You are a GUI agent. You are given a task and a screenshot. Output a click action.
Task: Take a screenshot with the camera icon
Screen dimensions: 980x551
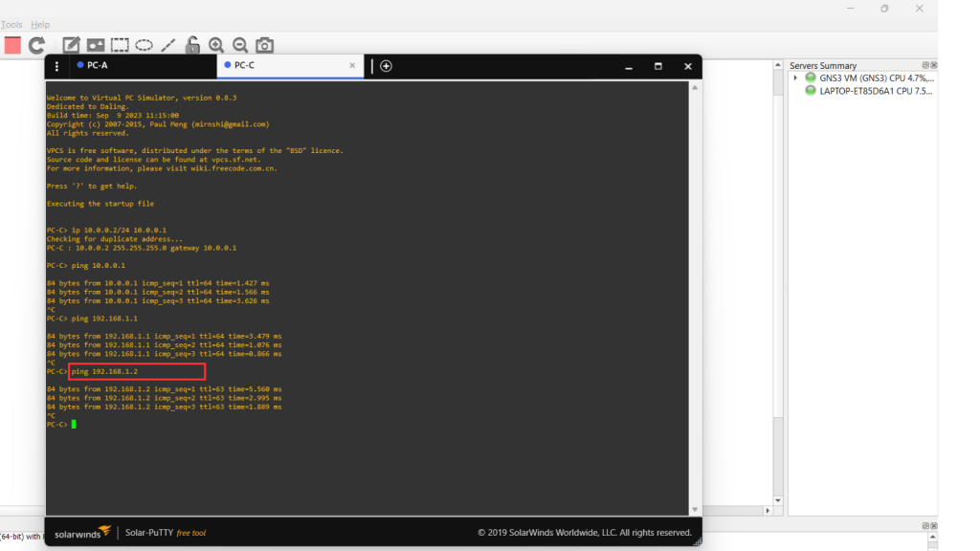click(x=265, y=45)
